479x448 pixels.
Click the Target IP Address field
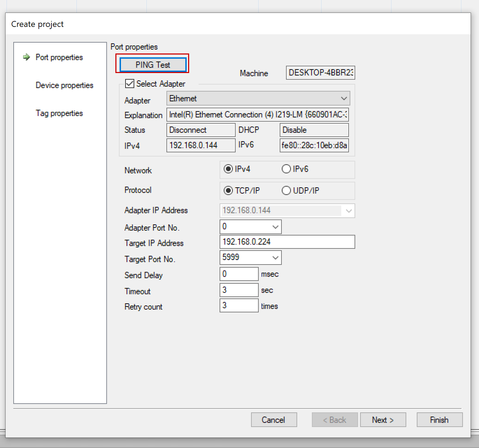coord(287,242)
